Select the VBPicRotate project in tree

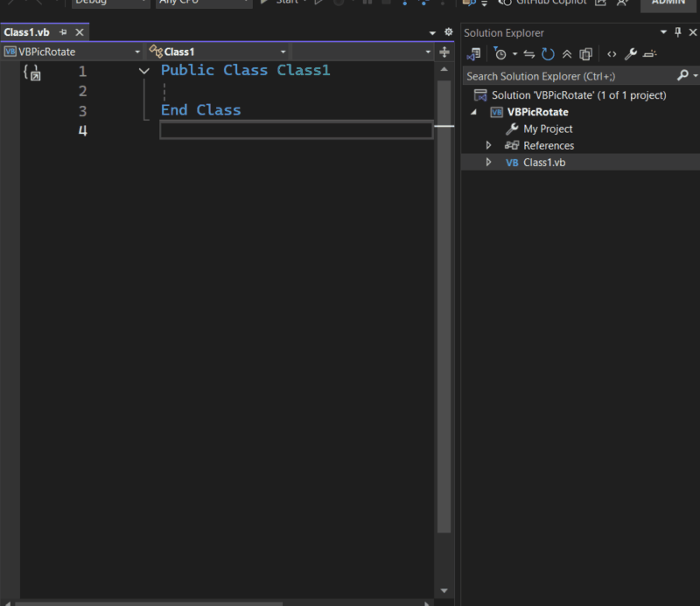[x=537, y=112]
